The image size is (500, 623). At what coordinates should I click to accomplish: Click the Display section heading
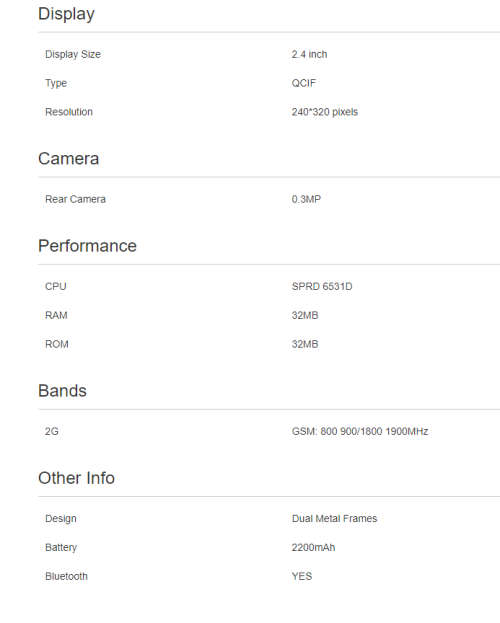(66, 14)
